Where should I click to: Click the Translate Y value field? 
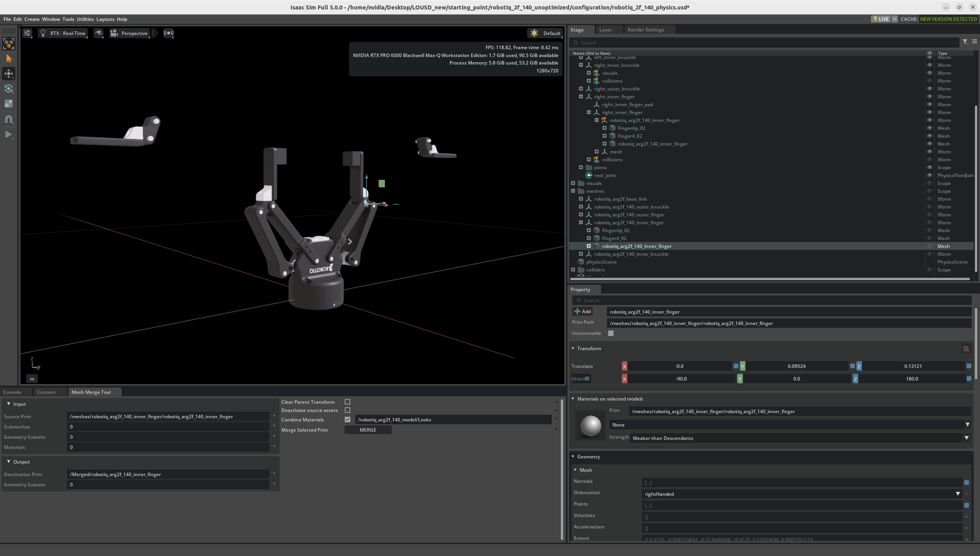[x=796, y=366]
